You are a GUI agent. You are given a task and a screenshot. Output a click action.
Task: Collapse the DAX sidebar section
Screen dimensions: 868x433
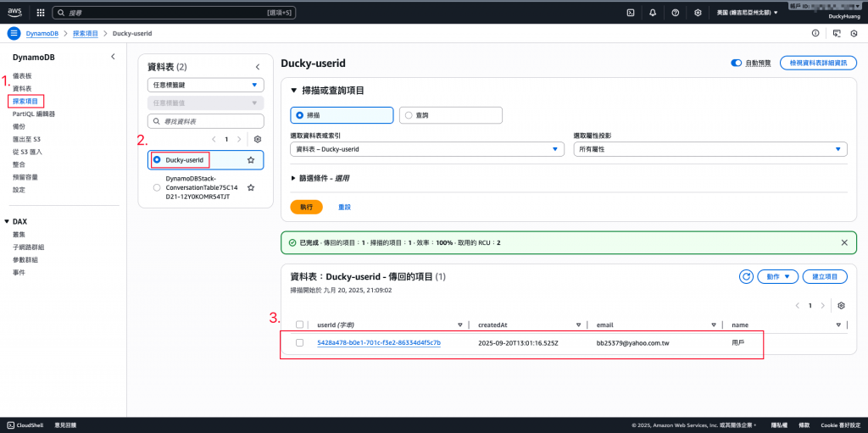pos(6,221)
